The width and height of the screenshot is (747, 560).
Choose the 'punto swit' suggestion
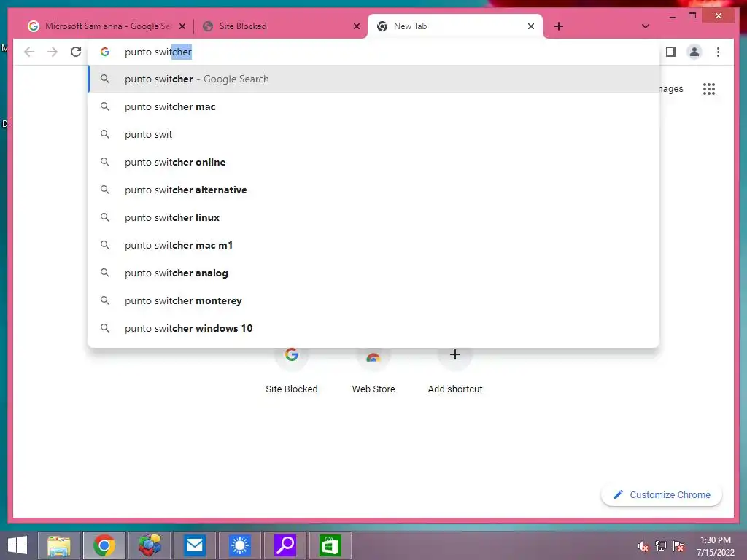374,134
